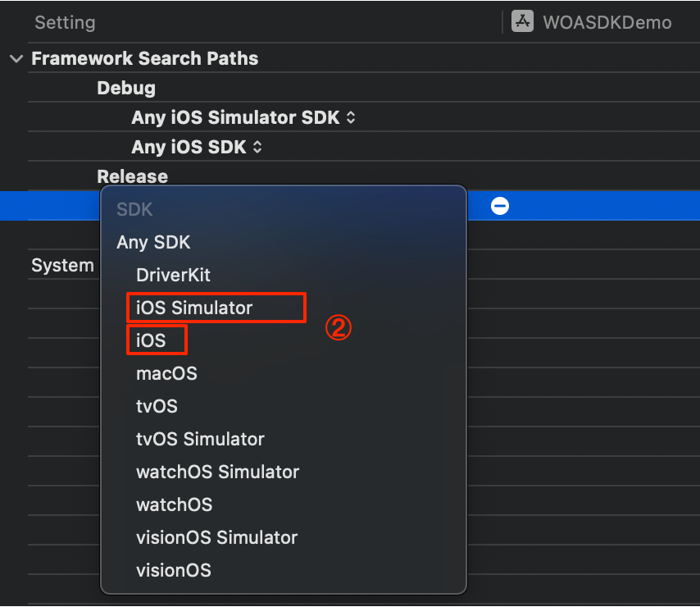Choose macOS from the SDK menu
700x607 pixels.
166,373
